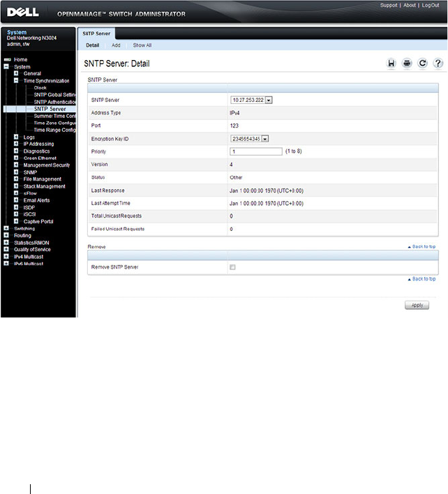Screen dimensions: 448x494
Task: Tick the Remove SNTP Server checkbox
Action: point(232,267)
